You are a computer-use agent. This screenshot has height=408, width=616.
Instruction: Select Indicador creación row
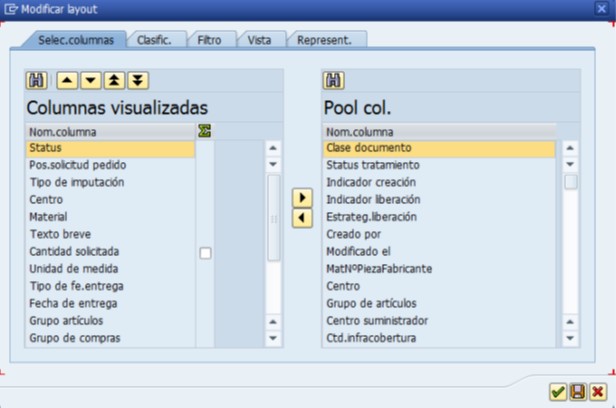[439, 182]
